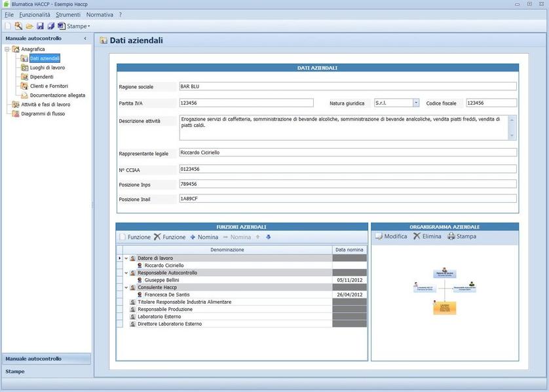The image size is (549, 392).
Task: Click into the Ragione sociale field
Action: coord(347,86)
